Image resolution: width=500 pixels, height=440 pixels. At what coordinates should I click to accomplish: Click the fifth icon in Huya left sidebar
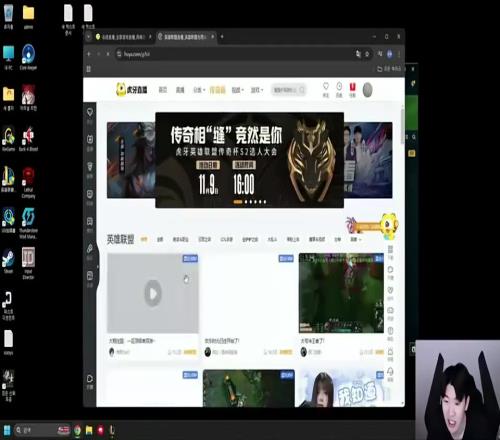pos(90,221)
